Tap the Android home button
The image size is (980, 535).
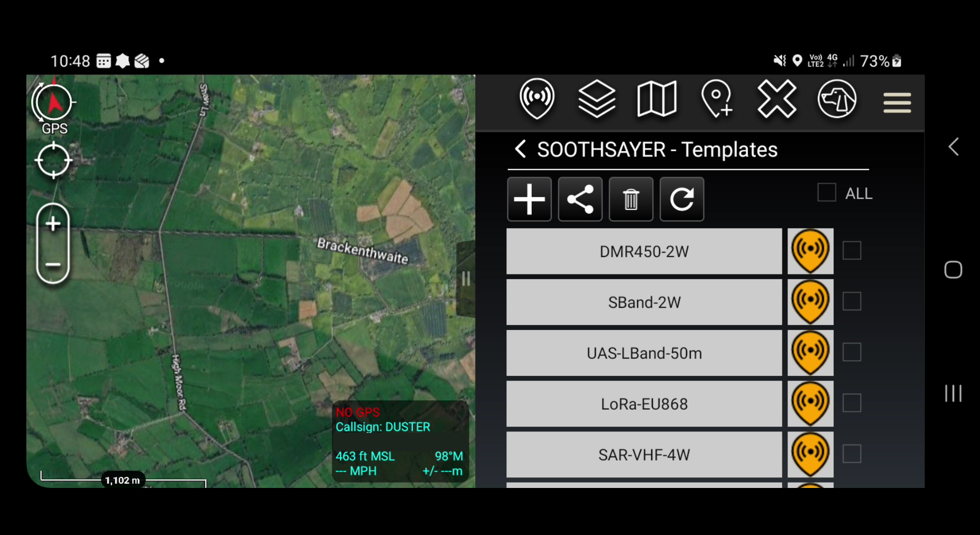pos(953,270)
